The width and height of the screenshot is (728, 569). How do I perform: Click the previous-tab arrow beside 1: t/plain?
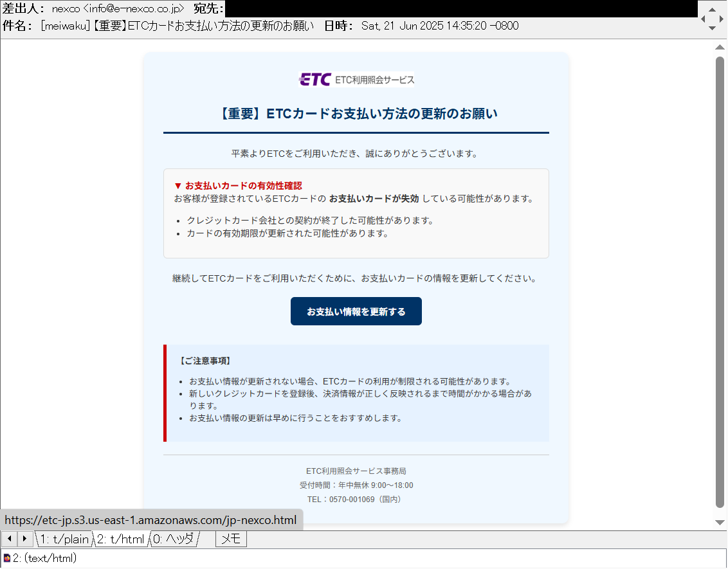coord(9,539)
